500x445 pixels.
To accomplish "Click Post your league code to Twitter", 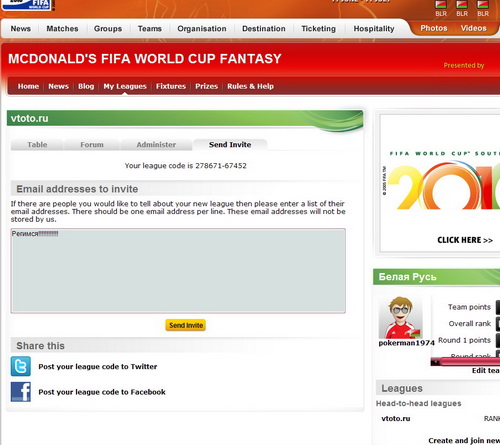I will pyautogui.click(x=98, y=366).
